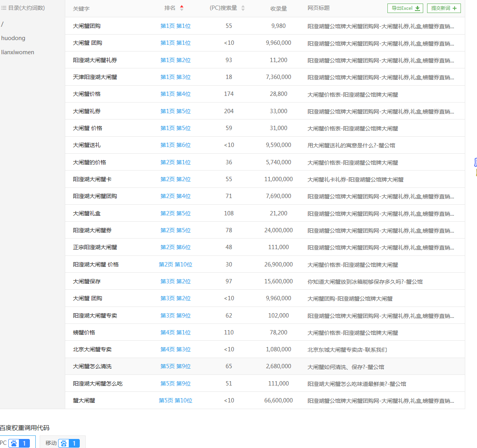This screenshot has width=477, height=448.
Task: Select huodong in the left sidebar
Action: (x=13, y=38)
